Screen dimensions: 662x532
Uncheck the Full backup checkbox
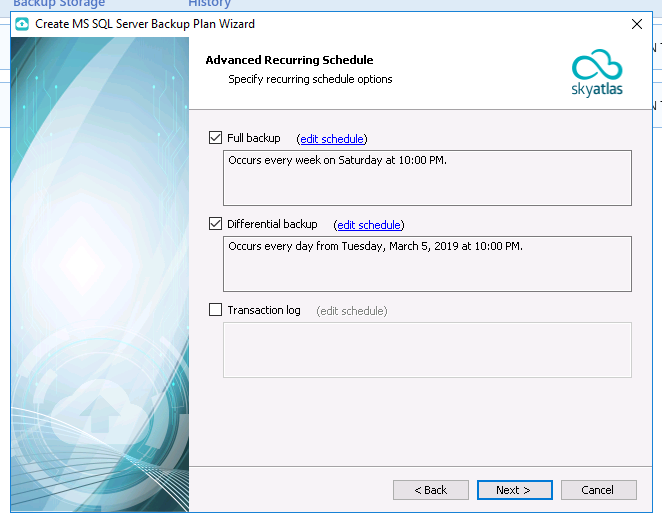215,138
